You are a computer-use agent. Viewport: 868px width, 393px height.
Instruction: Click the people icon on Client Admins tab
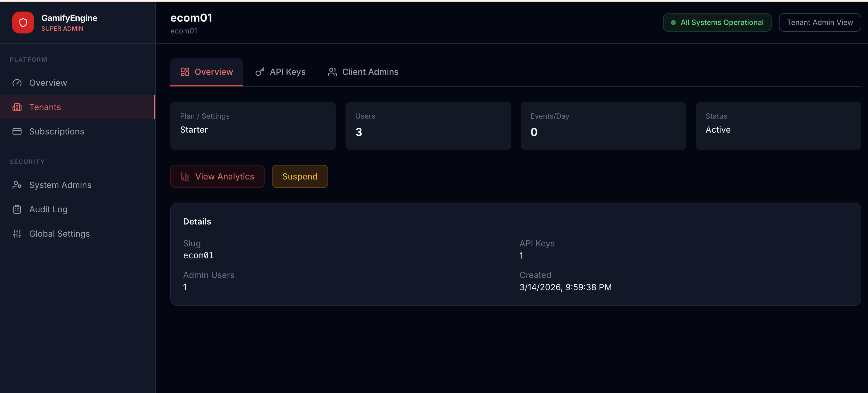[x=332, y=72]
